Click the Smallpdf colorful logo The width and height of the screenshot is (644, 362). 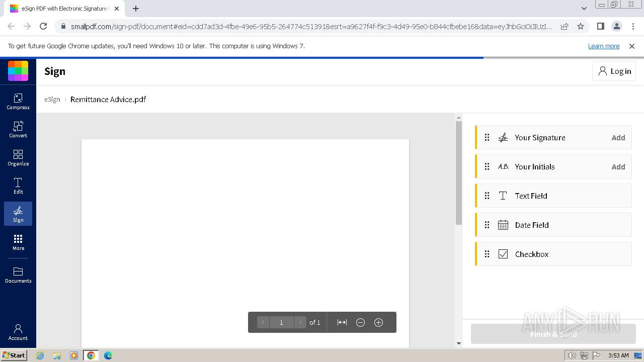[18, 71]
